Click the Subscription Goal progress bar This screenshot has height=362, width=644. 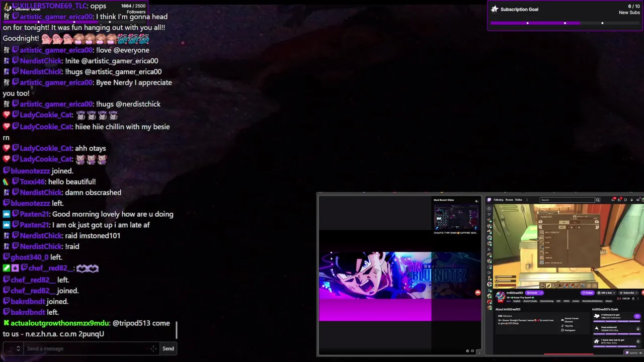coord(565,23)
